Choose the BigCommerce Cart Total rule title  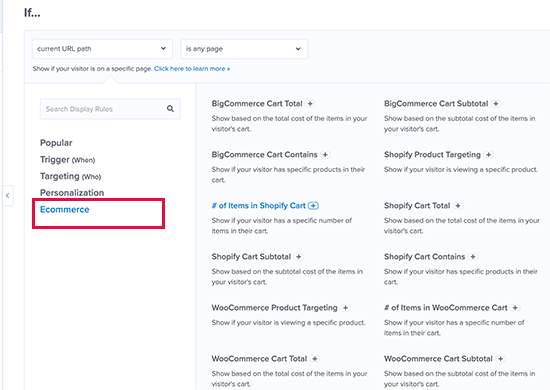(257, 104)
